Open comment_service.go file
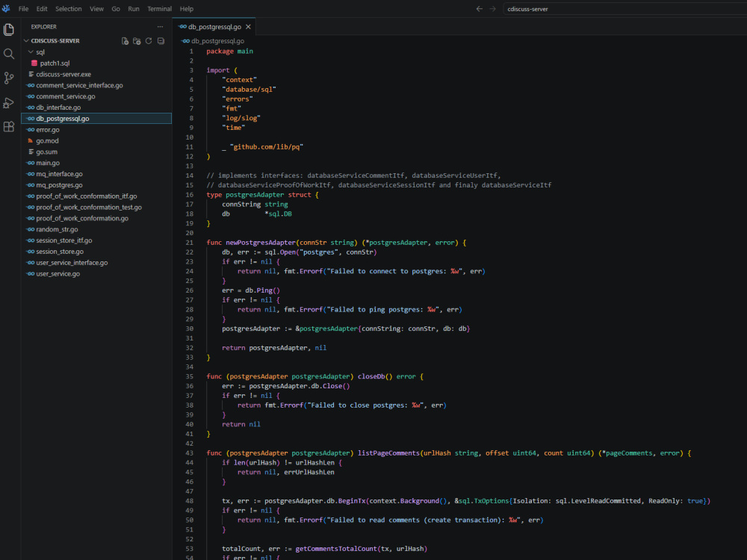747x560 pixels. (66, 96)
